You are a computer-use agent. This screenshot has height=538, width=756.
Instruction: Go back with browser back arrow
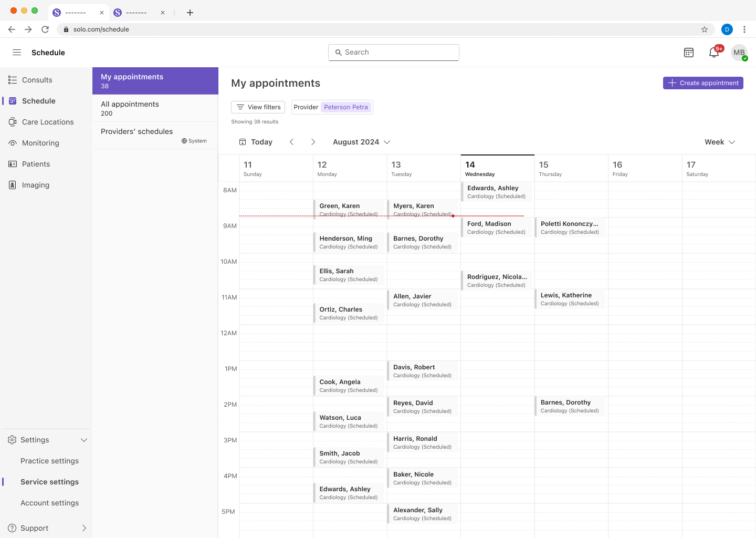coord(12,29)
